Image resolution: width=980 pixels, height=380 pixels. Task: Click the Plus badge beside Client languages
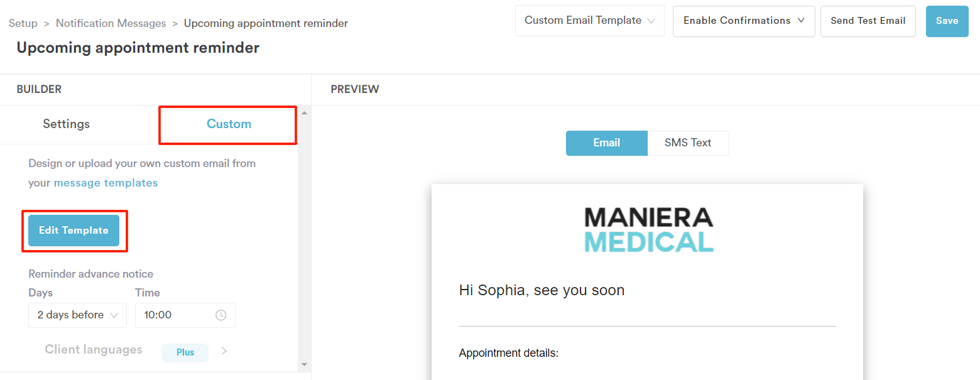point(185,352)
